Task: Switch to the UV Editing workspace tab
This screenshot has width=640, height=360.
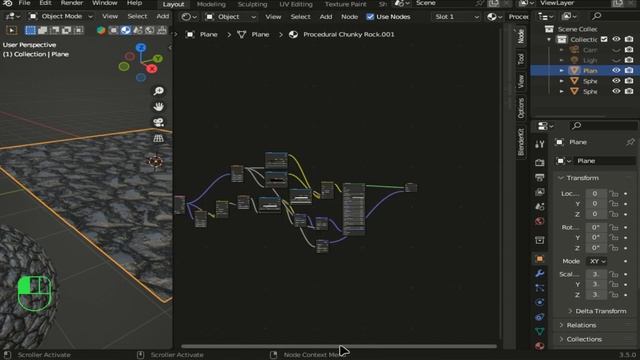Action: pos(296,4)
